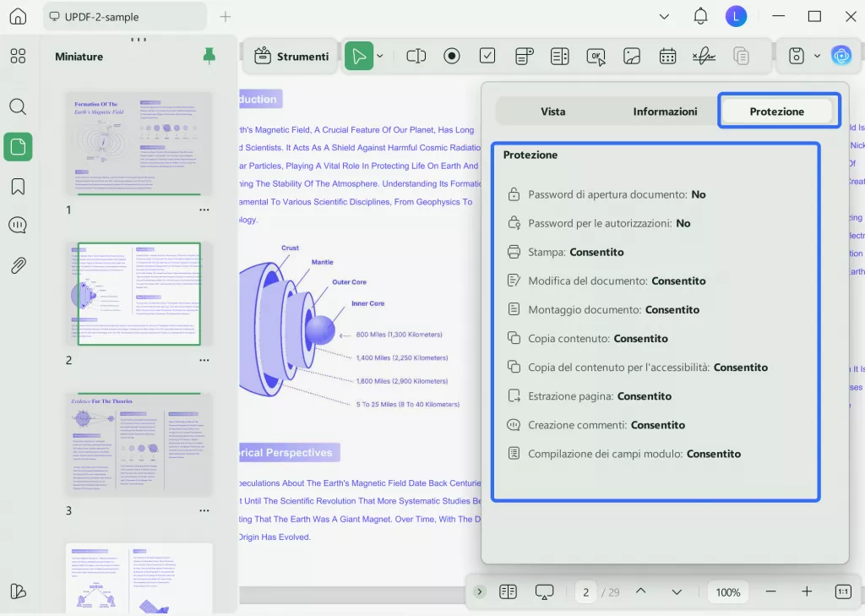This screenshot has width=865, height=616.
Task: Open the save options dropdown arrow
Action: (x=817, y=57)
